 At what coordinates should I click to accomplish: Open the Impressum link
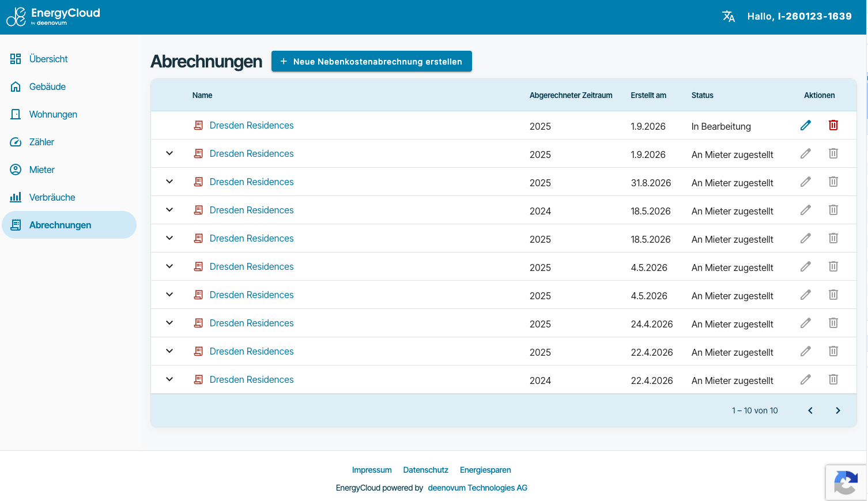click(x=372, y=470)
